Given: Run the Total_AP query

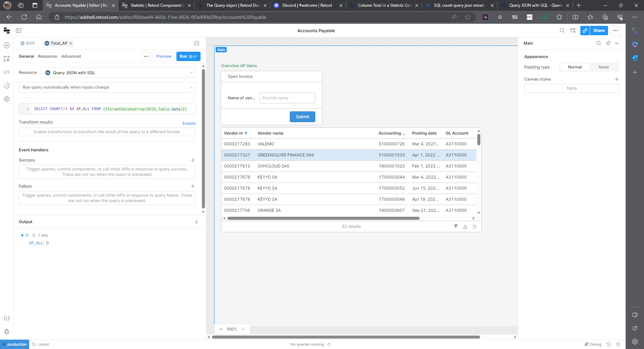Looking at the screenshot, I should tap(188, 56).
